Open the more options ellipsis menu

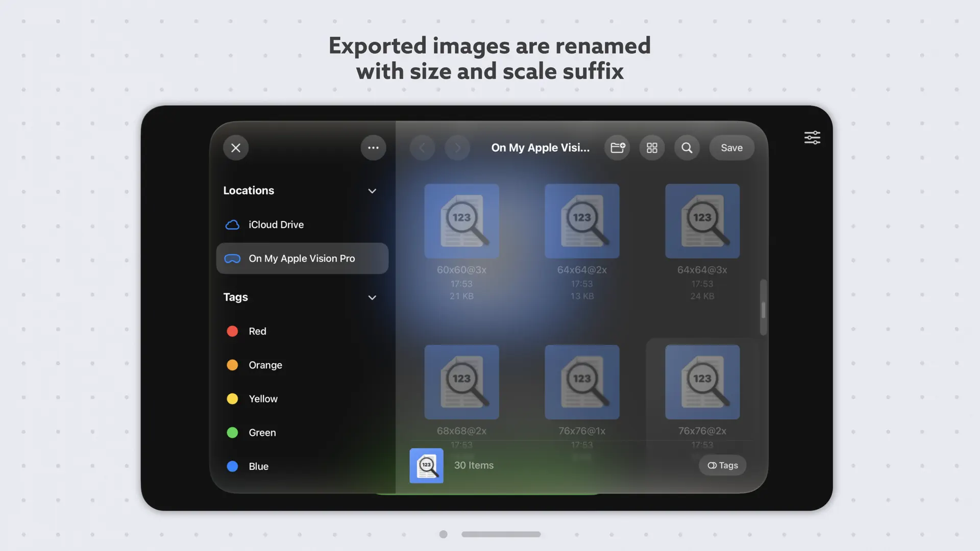tap(373, 147)
